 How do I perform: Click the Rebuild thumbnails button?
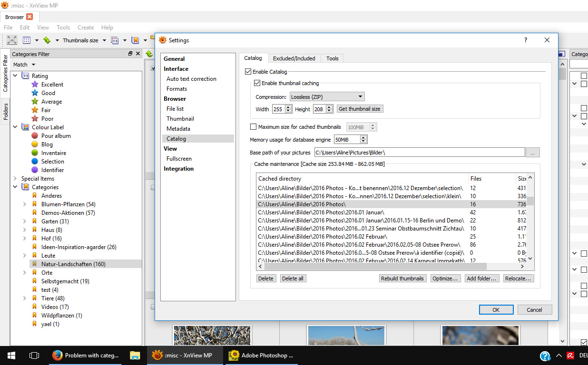tap(402, 279)
